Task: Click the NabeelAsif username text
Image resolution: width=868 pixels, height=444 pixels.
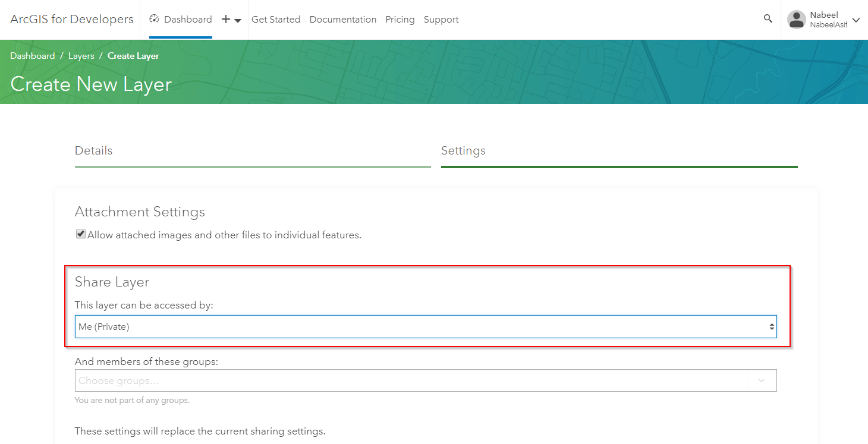Action: pos(829,25)
